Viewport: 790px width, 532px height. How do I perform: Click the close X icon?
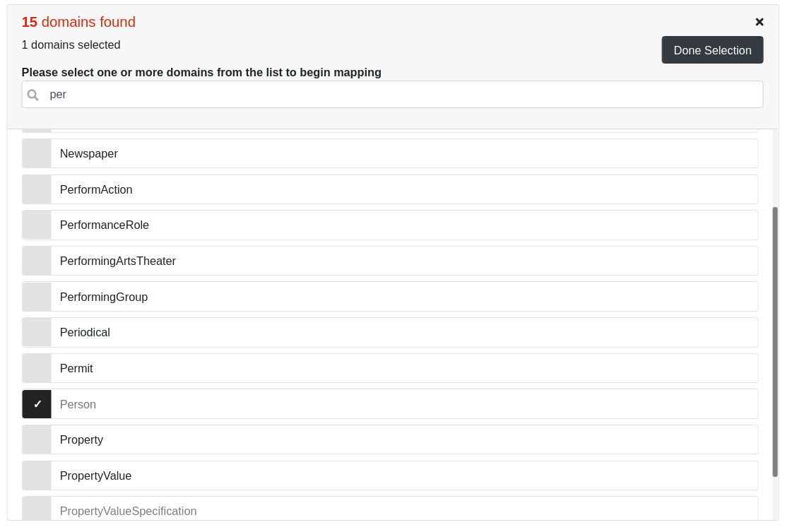pyautogui.click(x=760, y=21)
